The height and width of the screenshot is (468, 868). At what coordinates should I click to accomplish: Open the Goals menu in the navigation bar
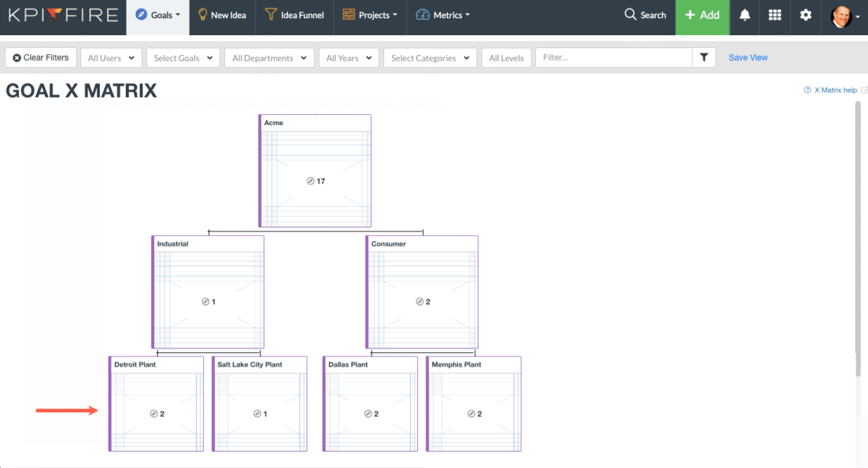coord(158,14)
